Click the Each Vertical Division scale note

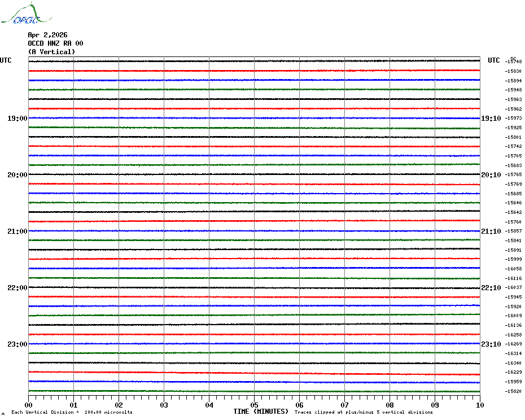[72, 412]
